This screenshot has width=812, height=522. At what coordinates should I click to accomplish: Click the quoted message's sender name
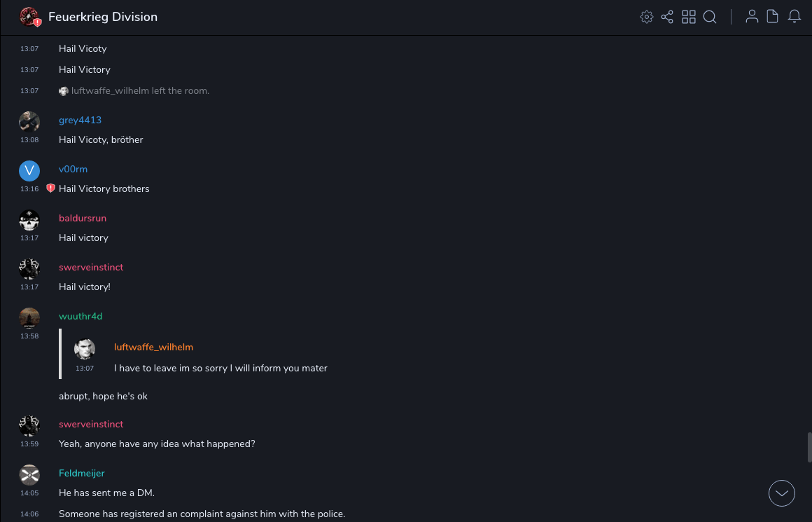(x=153, y=347)
